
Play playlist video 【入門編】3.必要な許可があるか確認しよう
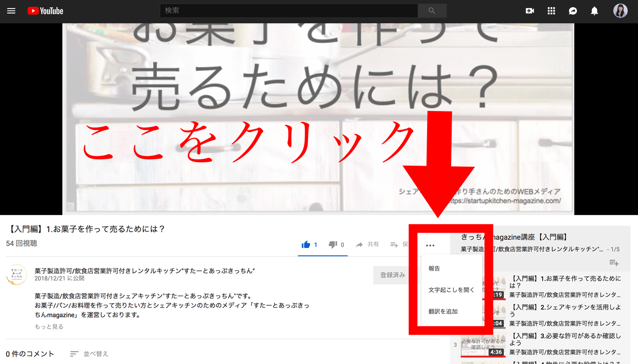pyautogui.click(x=565, y=339)
